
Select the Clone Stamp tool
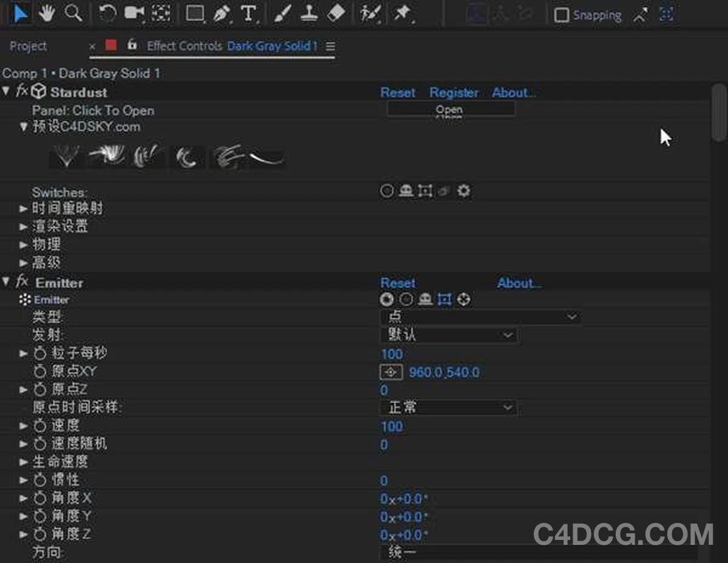pyautogui.click(x=309, y=13)
